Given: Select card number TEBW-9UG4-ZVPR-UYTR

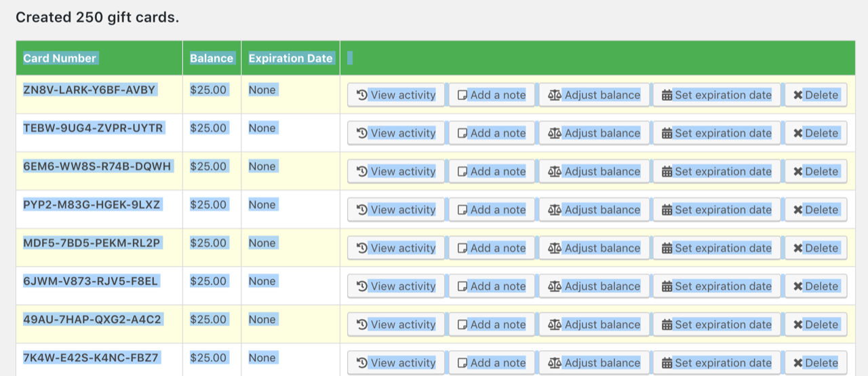Looking at the screenshot, I should [x=93, y=128].
